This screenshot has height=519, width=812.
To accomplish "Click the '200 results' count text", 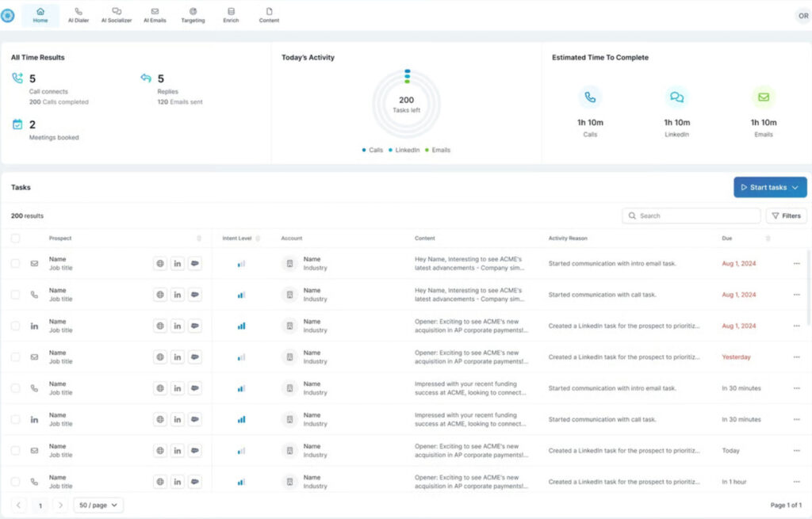I will point(28,216).
